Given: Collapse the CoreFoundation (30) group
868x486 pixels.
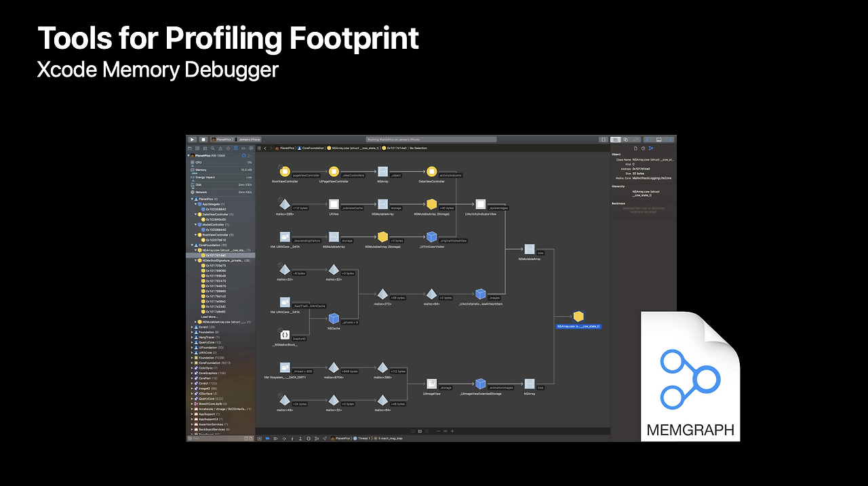Looking at the screenshot, I should pos(192,245).
